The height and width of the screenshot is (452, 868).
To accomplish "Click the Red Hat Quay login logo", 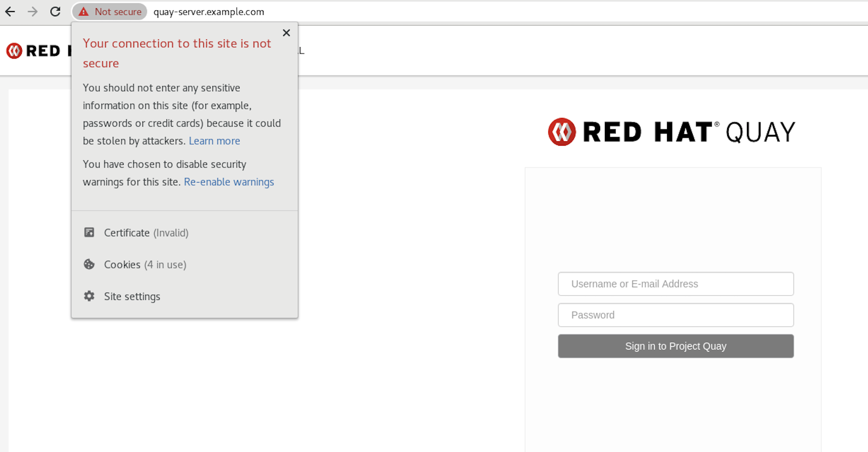I will click(671, 132).
